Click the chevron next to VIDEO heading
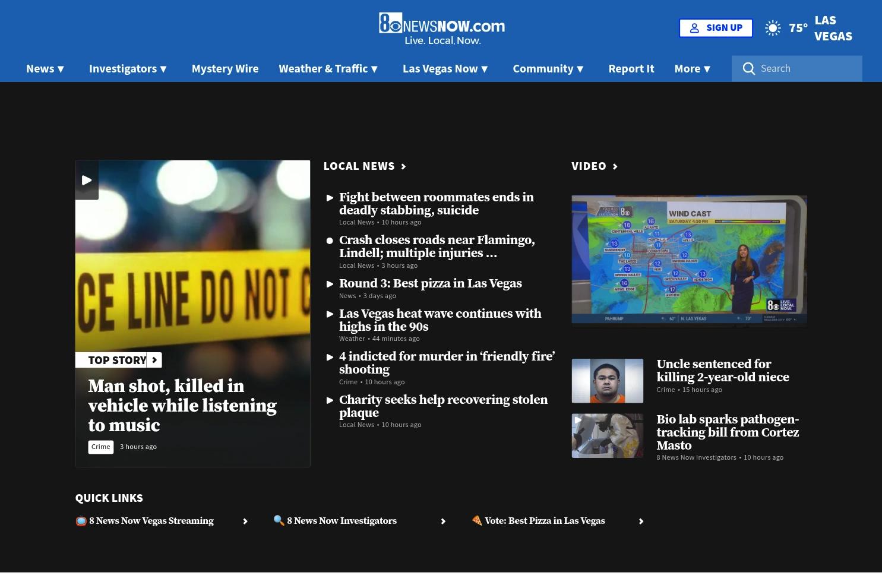Viewport: 882px width, 588px height. click(615, 166)
